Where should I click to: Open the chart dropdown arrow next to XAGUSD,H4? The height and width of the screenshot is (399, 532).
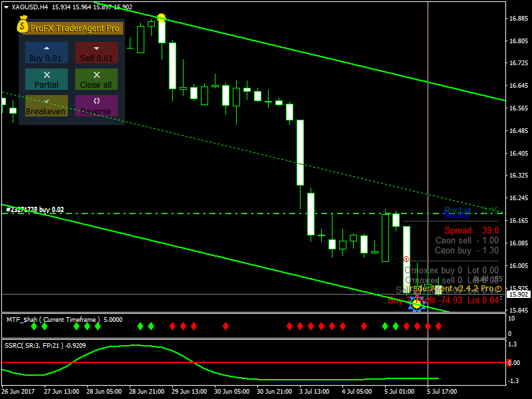[x=6, y=7]
